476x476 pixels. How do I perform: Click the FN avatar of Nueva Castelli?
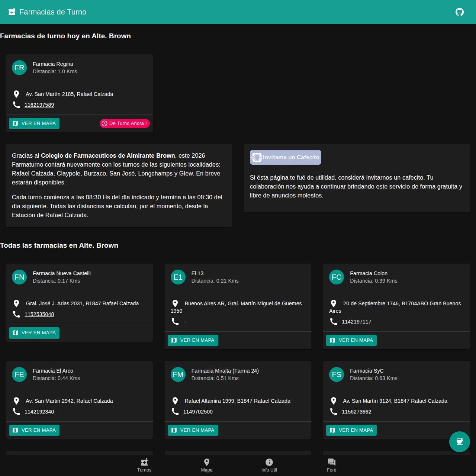coord(19,277)
